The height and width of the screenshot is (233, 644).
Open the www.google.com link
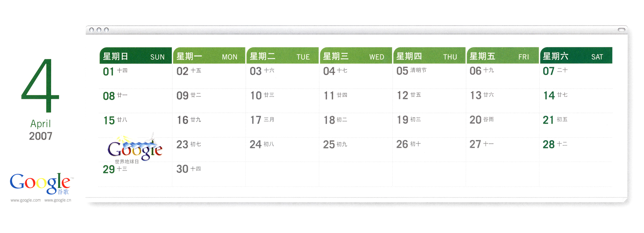[25, 200]
